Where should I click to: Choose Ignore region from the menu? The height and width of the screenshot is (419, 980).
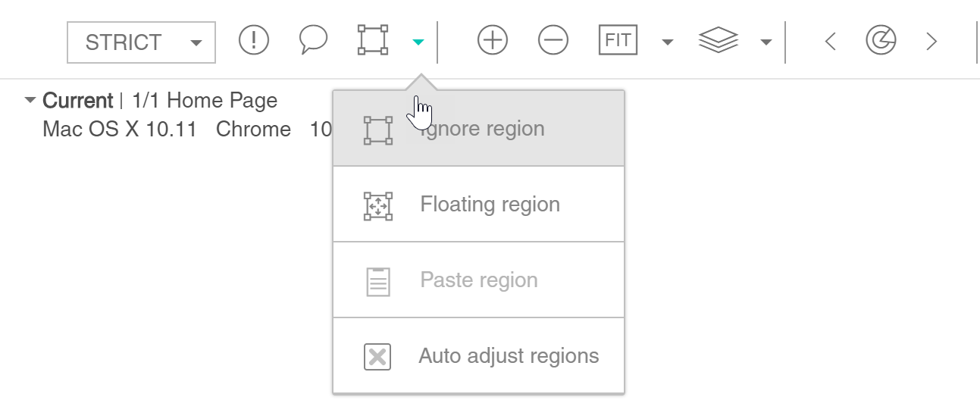478,129
